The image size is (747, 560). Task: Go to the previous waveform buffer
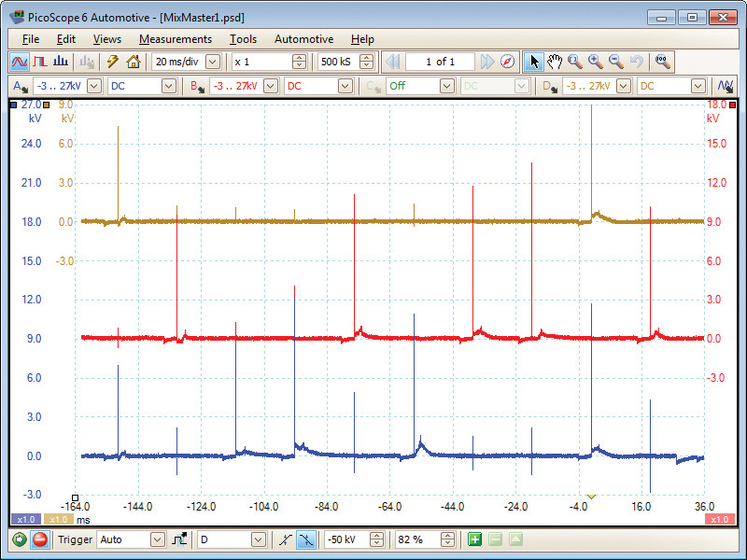coord(393,62)
